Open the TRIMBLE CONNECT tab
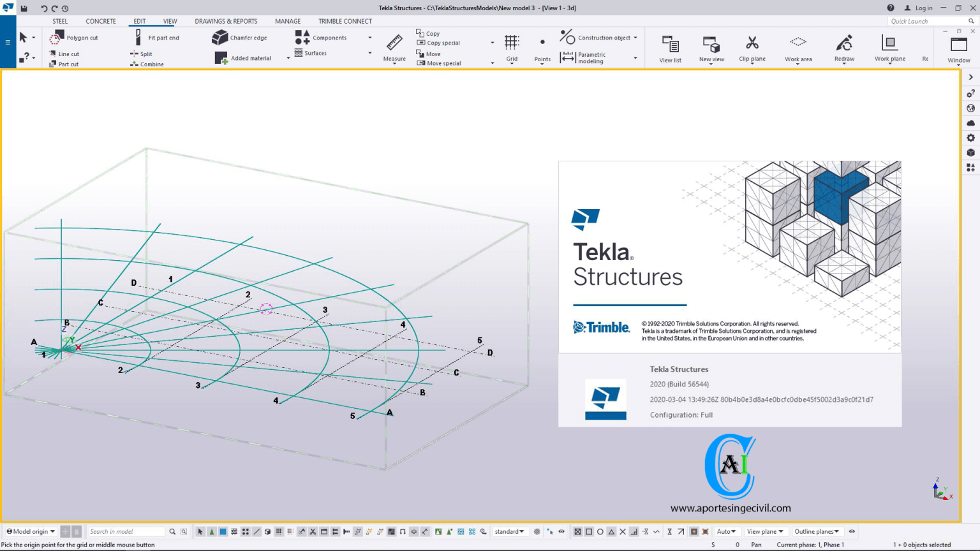 pos(345,21)
